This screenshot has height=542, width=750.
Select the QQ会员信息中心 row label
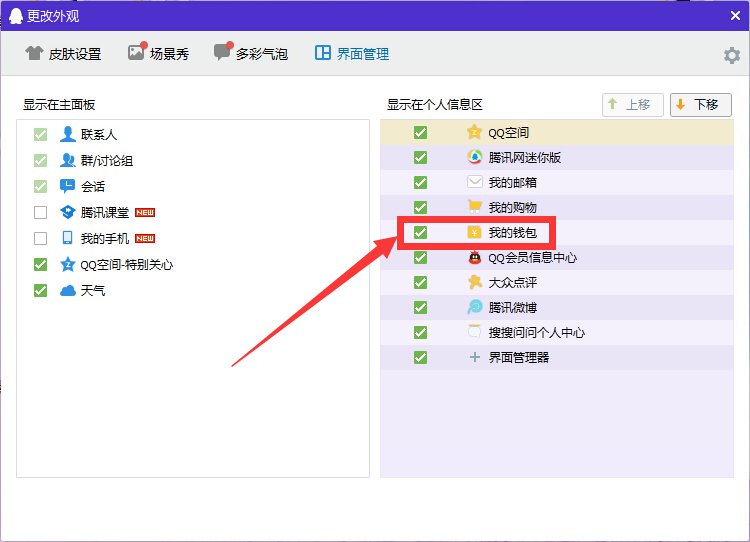pos(532,257)
